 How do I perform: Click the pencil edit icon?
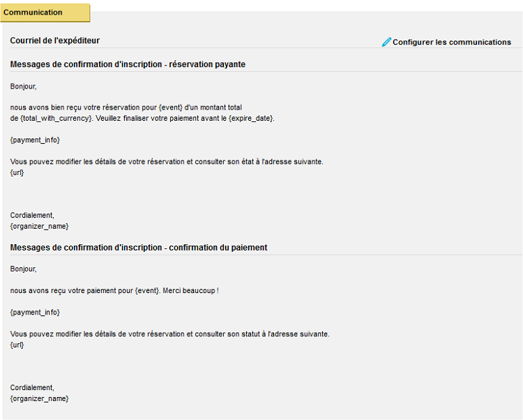coord(386,42)
